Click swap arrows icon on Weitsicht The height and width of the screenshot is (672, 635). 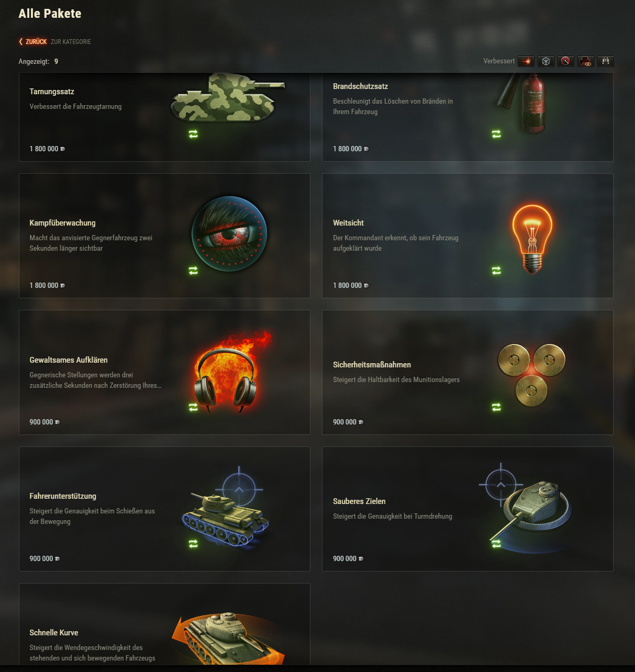coord(496,271)
